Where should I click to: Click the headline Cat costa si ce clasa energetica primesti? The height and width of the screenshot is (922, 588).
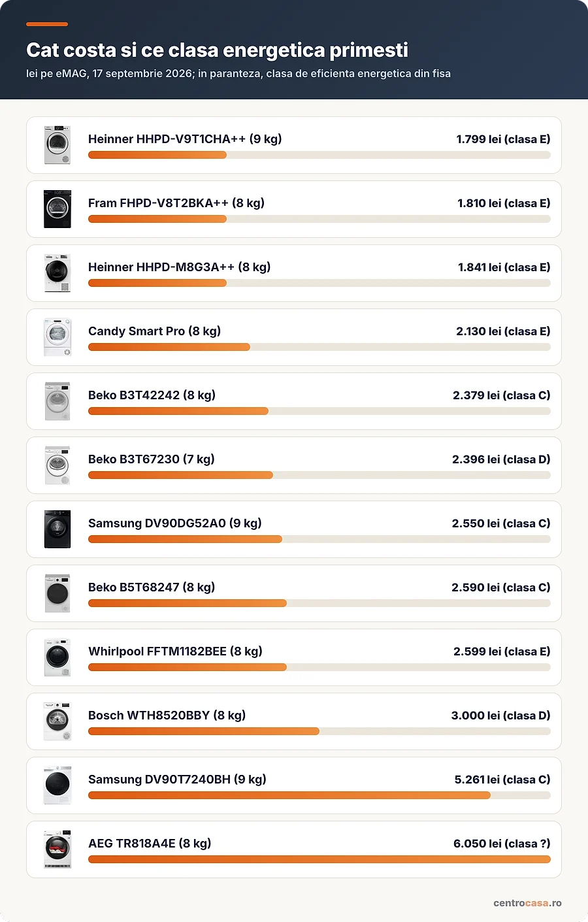[x=217, y=50]
